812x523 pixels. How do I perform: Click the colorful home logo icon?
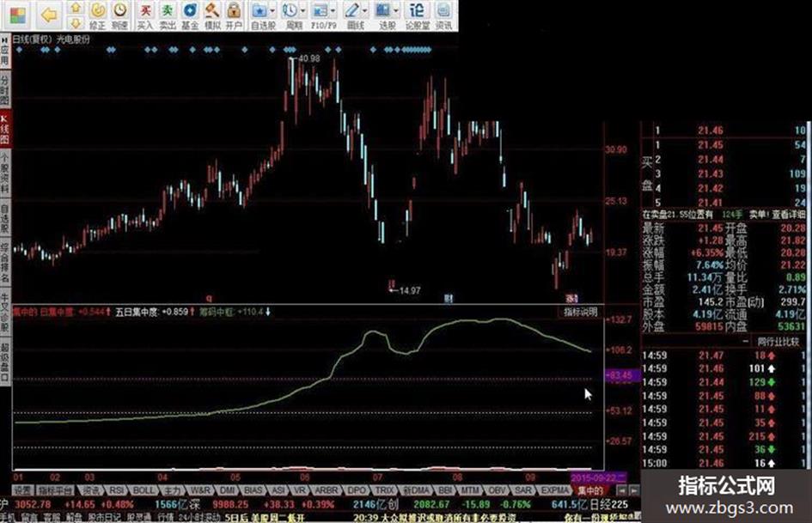click(x=17, y=15)
